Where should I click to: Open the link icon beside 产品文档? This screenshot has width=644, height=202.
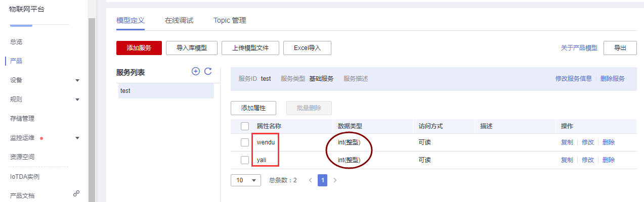pos(76,193)
